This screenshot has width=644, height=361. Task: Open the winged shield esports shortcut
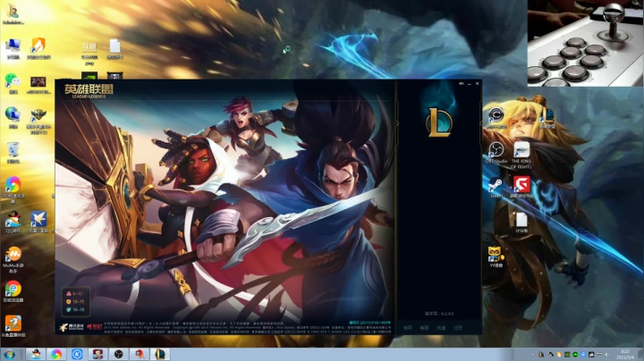pos(38,121)
